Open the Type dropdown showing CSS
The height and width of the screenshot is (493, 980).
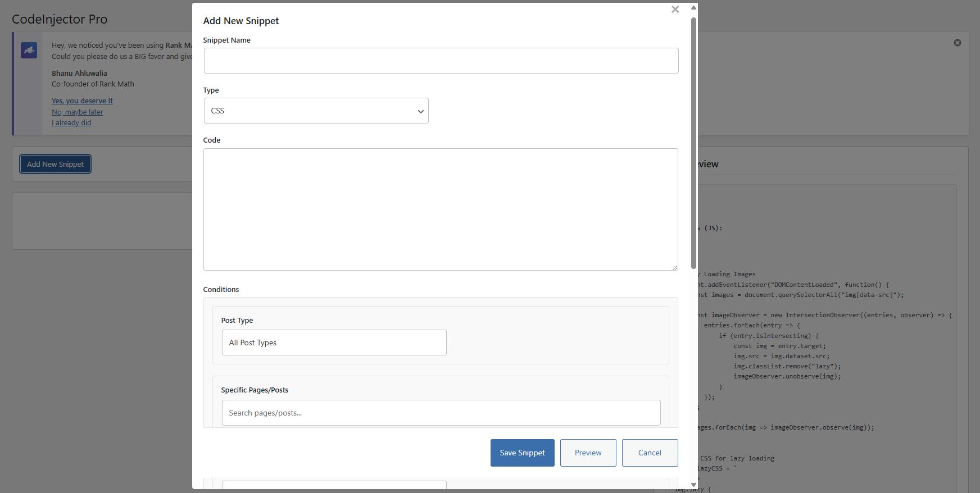316,111
